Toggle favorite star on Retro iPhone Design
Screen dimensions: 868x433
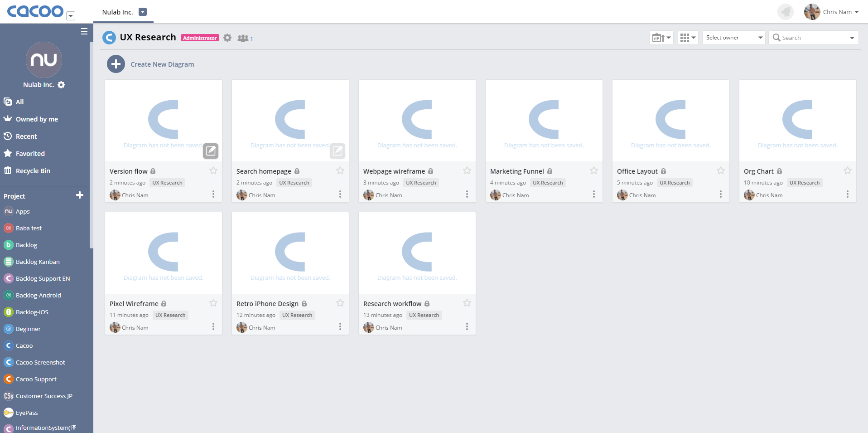coord(340,303)
